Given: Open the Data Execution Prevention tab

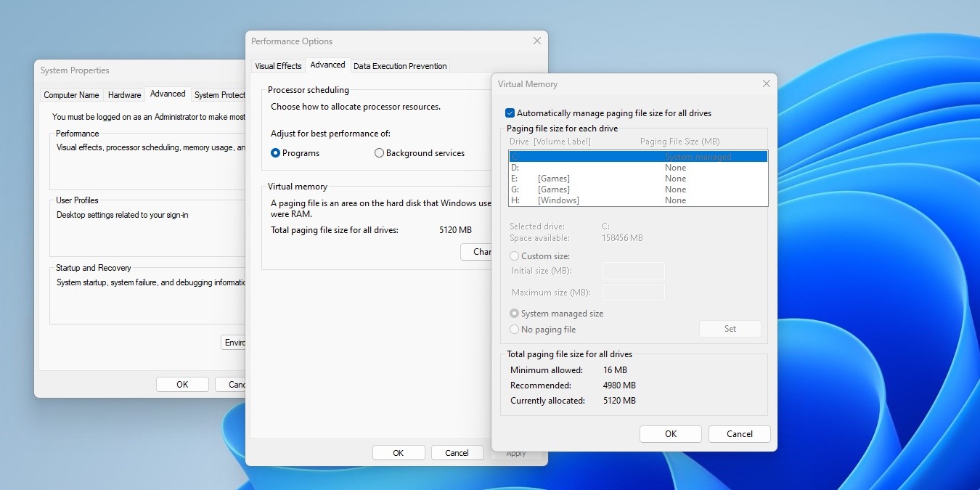Looking at the screenshot, I should tap(399, 65).
